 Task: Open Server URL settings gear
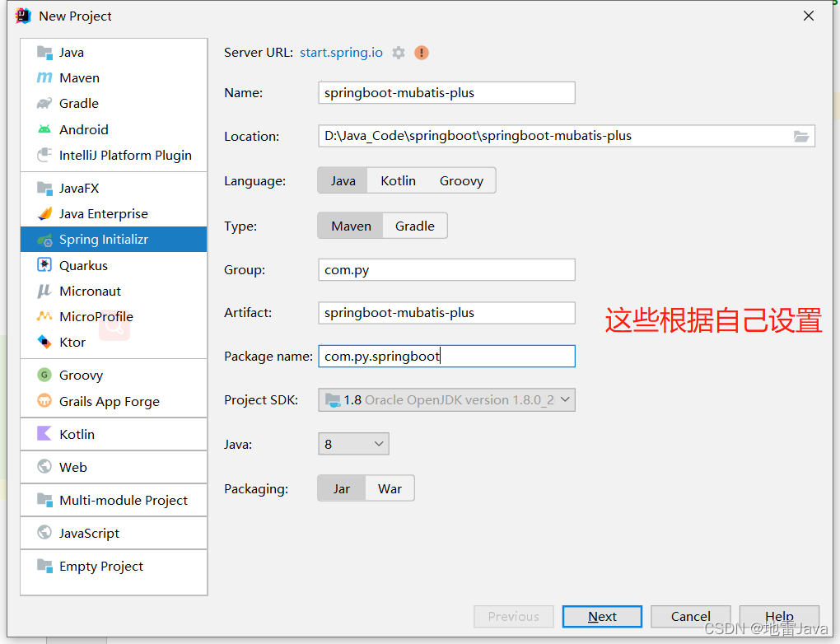click(398, 52)
